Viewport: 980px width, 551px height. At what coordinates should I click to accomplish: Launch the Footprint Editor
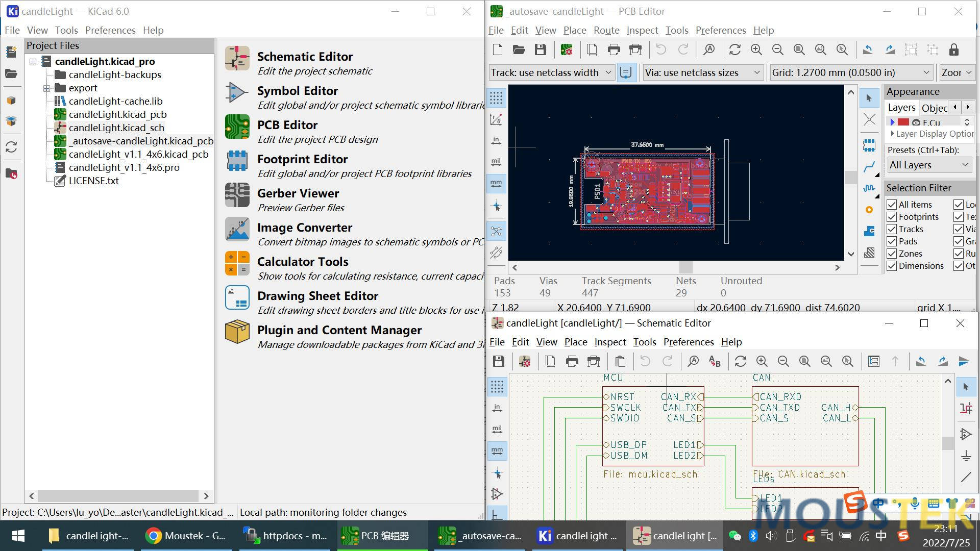237,161
